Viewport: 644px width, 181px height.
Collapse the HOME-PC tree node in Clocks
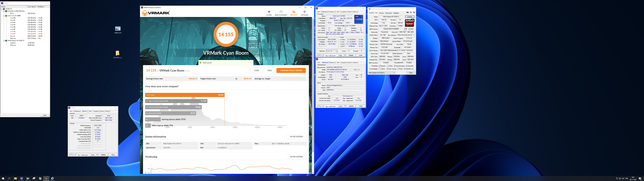click(2, 9)
